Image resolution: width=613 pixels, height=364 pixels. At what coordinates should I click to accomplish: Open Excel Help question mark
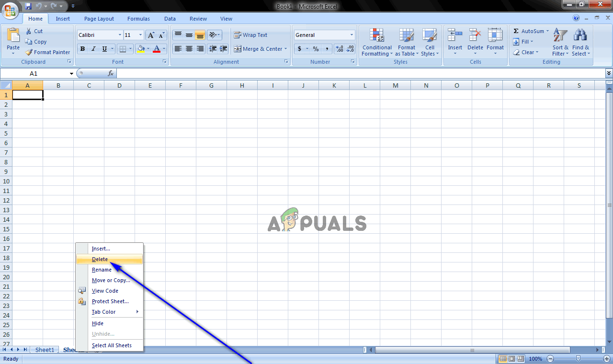(576, 18)
